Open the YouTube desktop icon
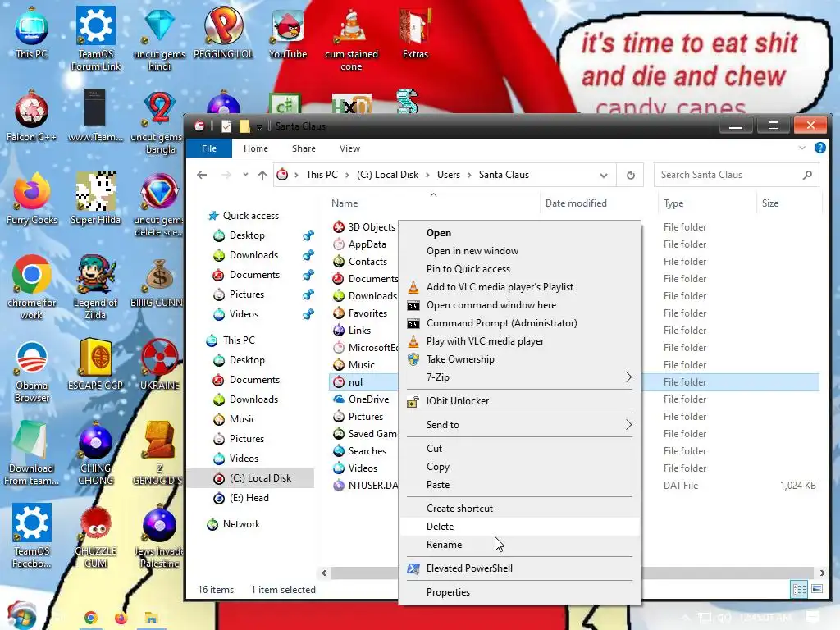840x630 pixels. 288,33
